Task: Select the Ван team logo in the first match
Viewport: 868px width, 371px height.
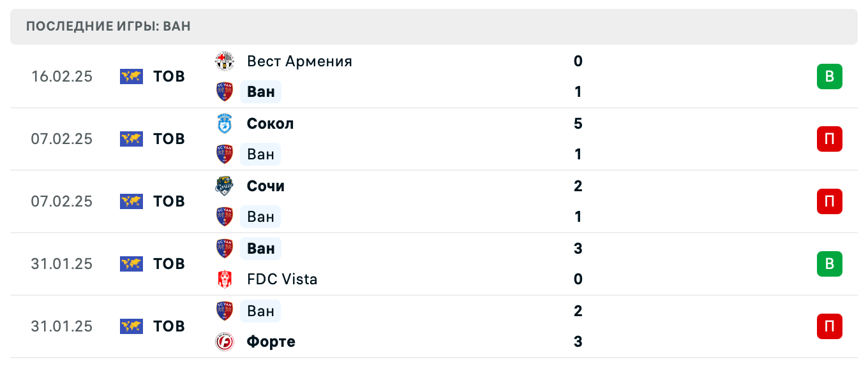Action: [225, 92]
